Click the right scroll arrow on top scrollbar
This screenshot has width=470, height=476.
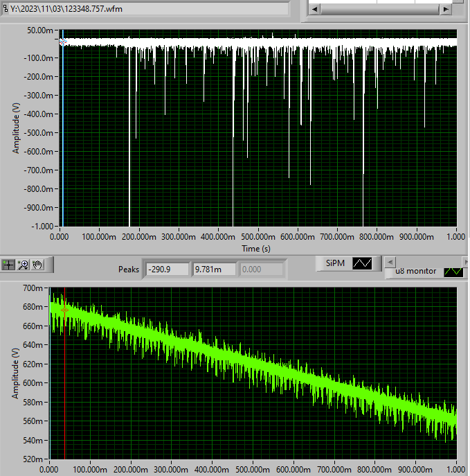click(446, 9)
